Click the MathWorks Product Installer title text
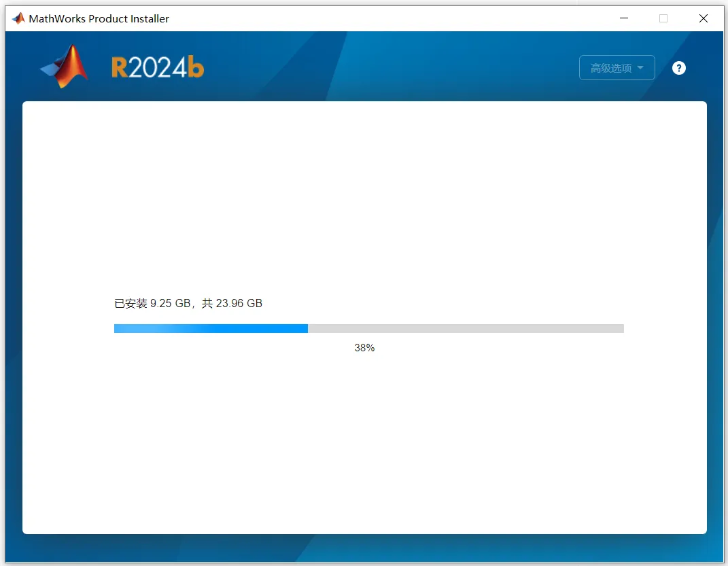This screenshot has height=566, width=728. point(99,18)
